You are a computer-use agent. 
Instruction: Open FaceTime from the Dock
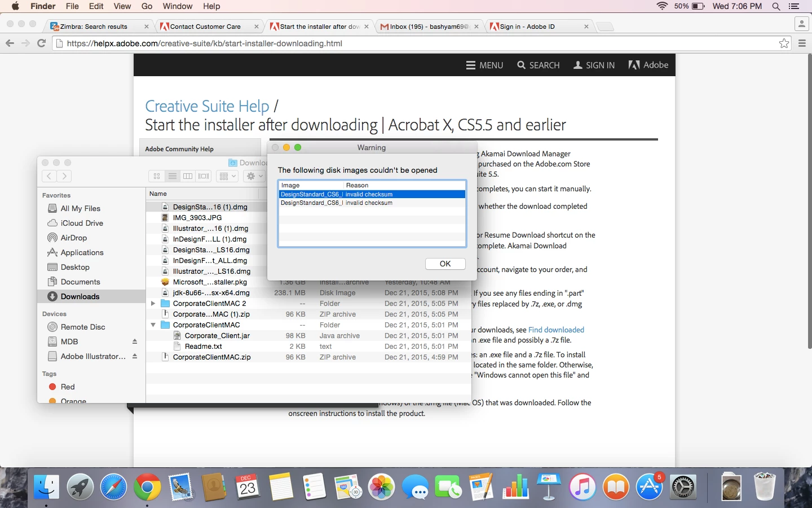(x=448, y=487)
